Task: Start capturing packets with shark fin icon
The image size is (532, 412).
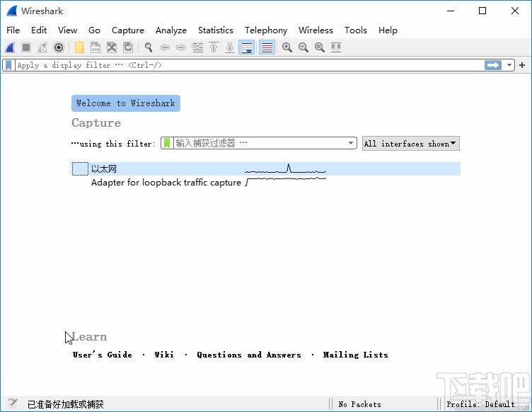Action: [10, 47]
